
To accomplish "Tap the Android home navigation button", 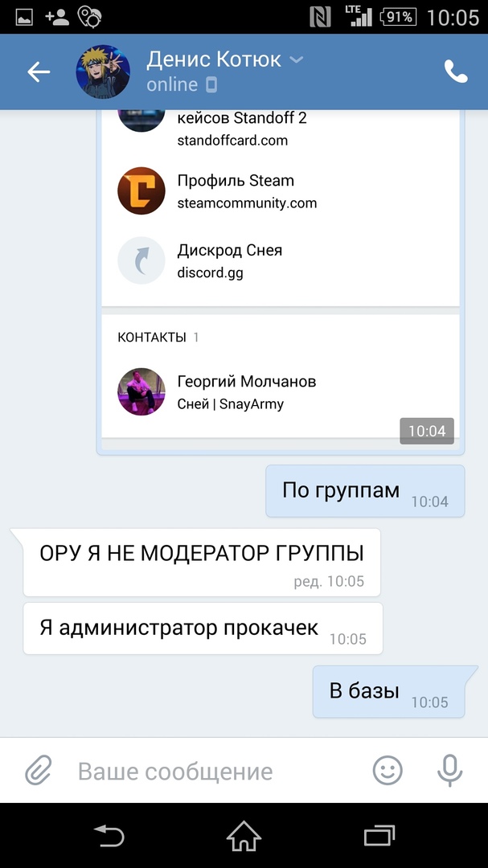I will (244, 836).
